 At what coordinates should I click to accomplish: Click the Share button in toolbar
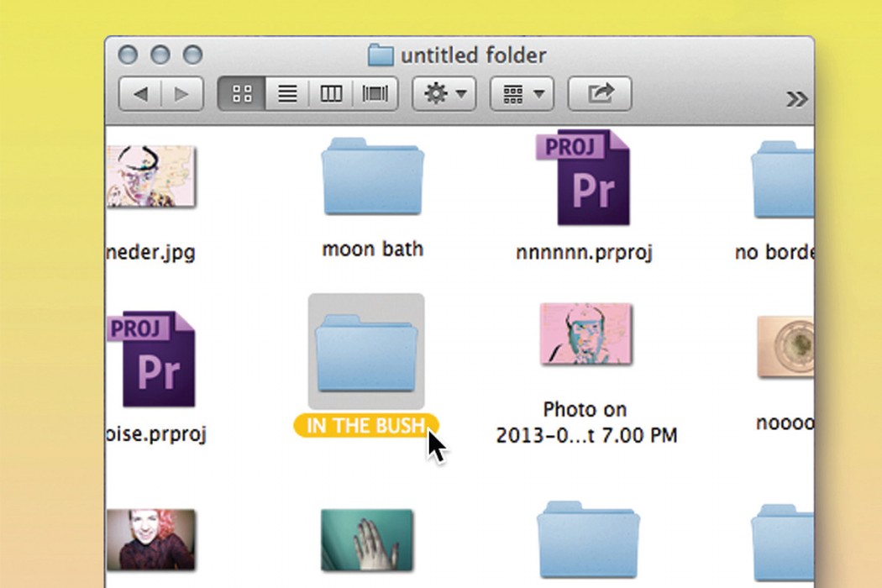click(600, 94)
